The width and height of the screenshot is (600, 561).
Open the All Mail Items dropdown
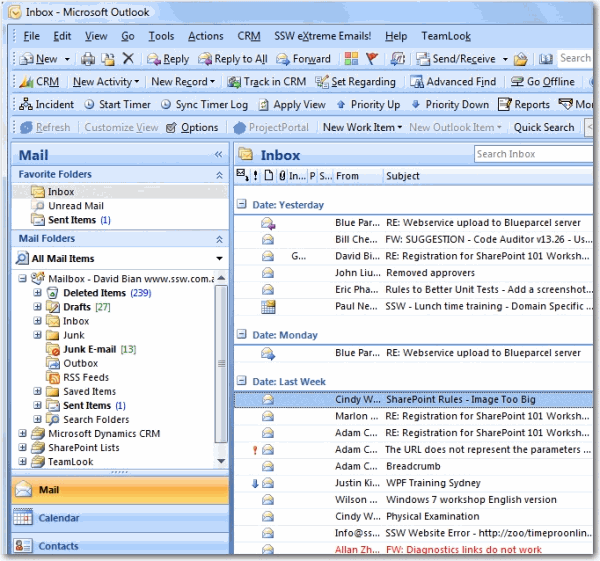(x=219, y=259)
